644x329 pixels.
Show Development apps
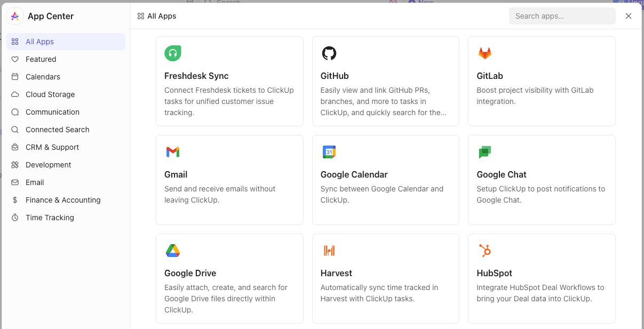click(x=66, y=165)
